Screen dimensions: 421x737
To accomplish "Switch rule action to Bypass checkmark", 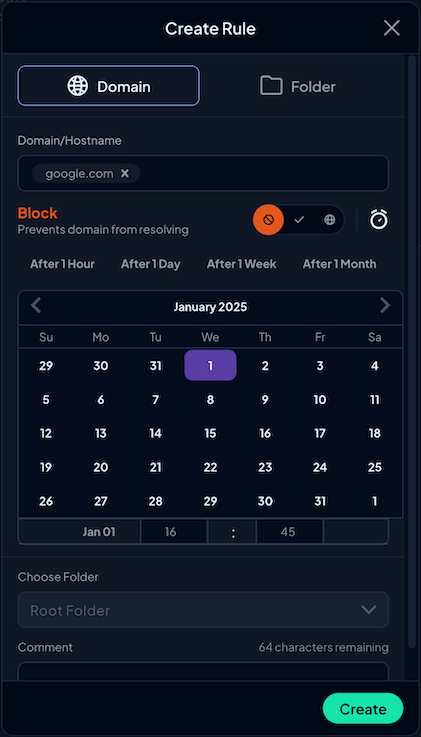I will click(299, 220).
